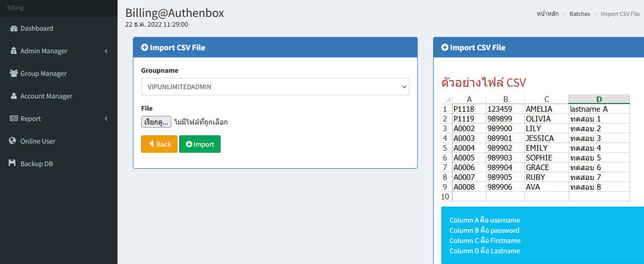Image resolution: width=644 pixels, height=264 pixels.
Task: Open Online User menu item
Action: click(x=37, y=141)
